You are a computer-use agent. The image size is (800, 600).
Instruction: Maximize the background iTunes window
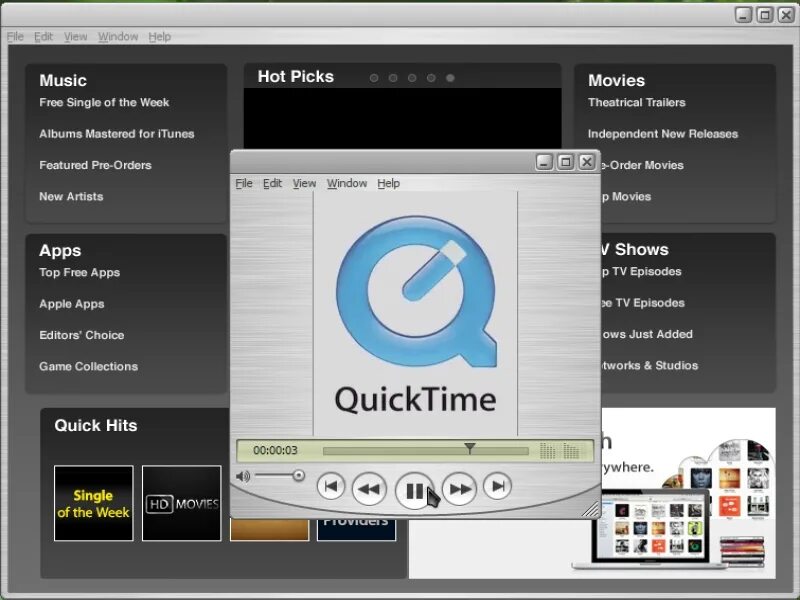[x=765, y=15]
